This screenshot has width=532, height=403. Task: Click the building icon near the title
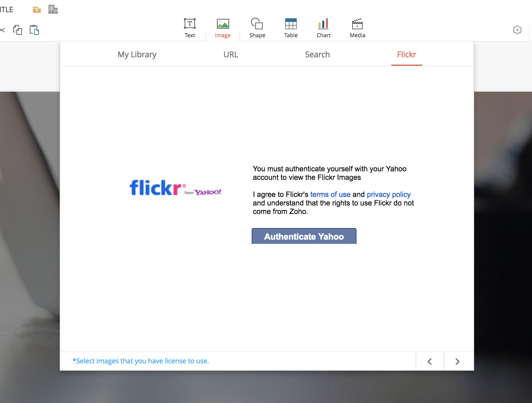[x=53, y=9]
